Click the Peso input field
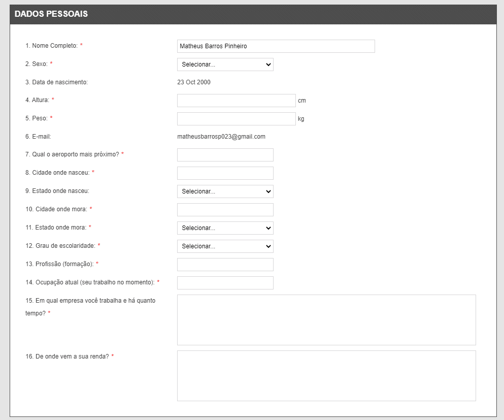This screenshot has height=420, width=504. click(x=236, y=119)
